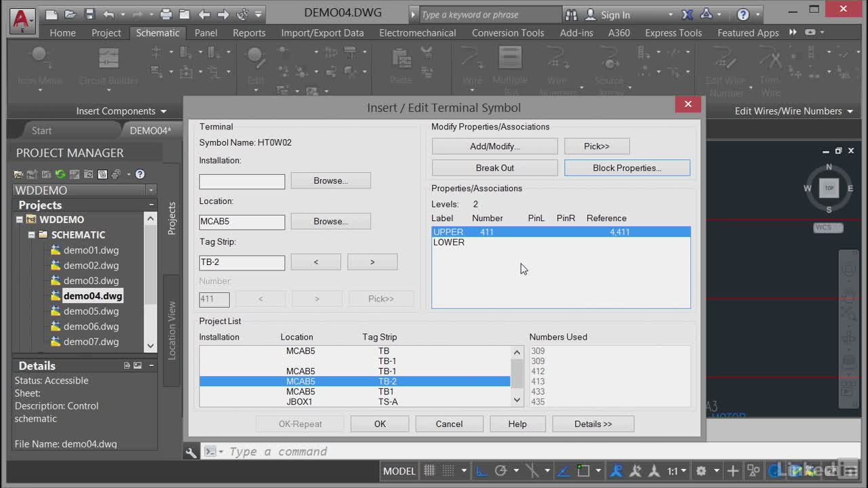
Task: Click the Tag Strip previous < button
Action: pos(315,262)
